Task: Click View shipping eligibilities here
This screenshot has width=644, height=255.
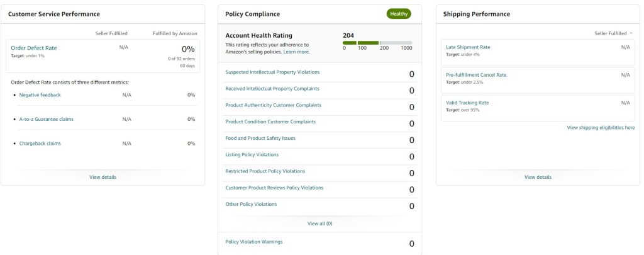Action: (x=601, y=127)
